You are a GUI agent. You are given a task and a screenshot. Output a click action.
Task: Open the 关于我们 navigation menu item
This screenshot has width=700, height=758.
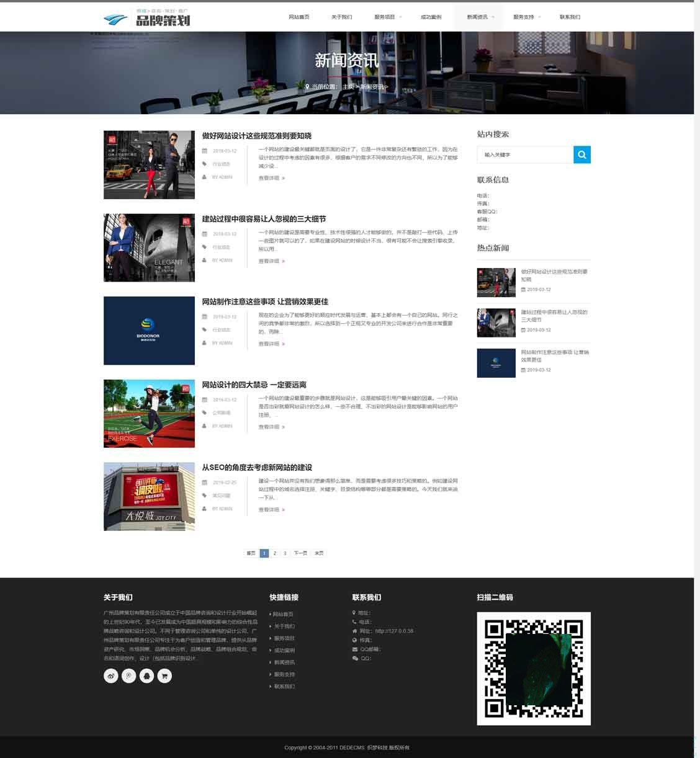[x=341, y=17]
